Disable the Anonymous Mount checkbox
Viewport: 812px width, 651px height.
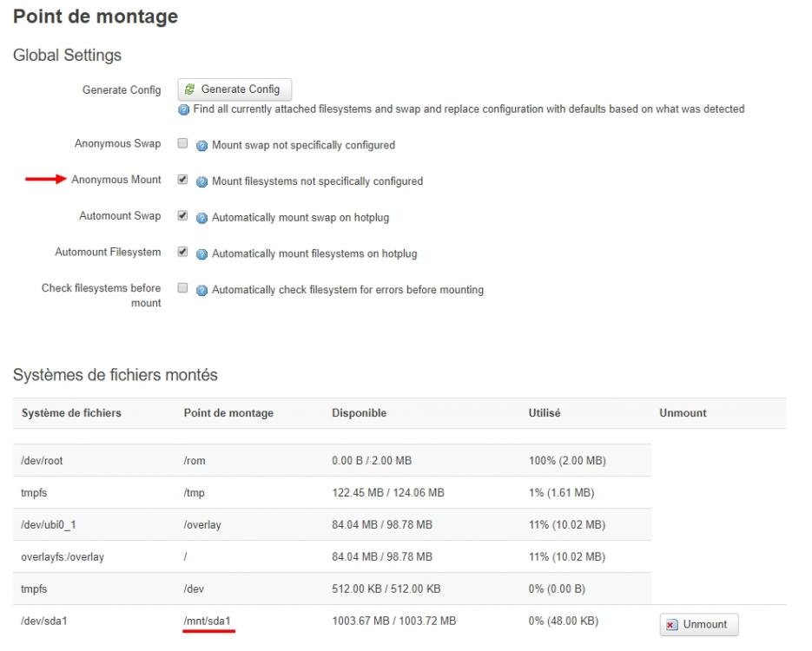182,181
